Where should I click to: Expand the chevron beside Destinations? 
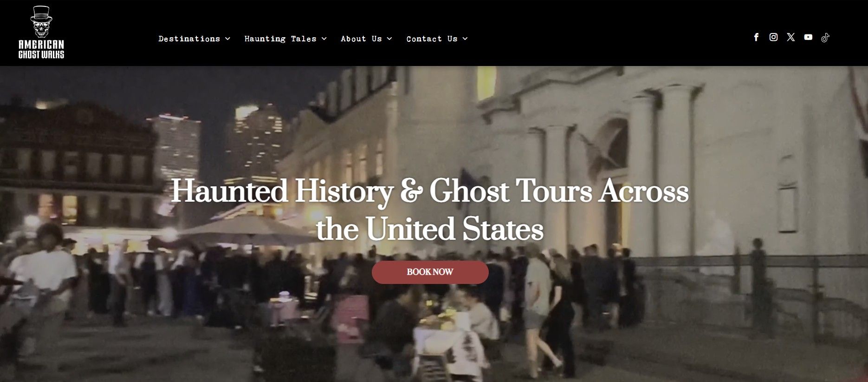[227, 39]
